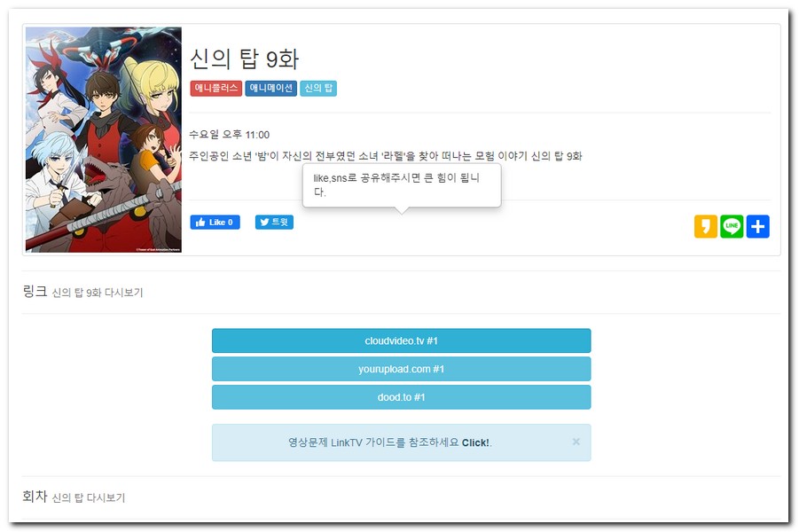This screenshot has width=799, height=532.
Task: Open the dood.to #1 link
Action: click(x=401, y=397)
